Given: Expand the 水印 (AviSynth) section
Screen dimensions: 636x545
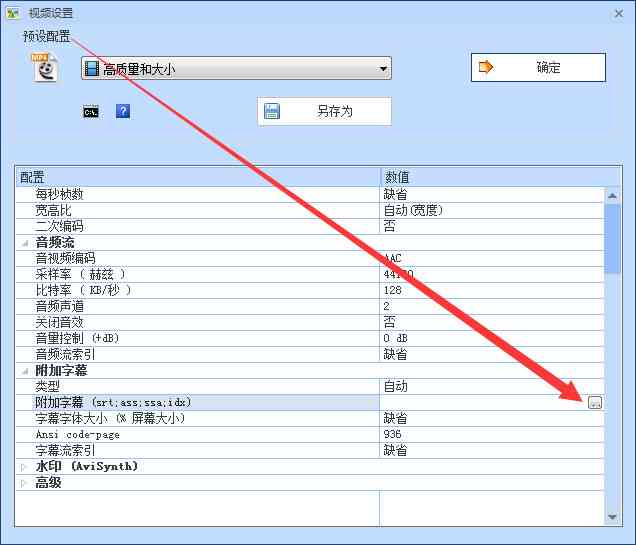Looking at the screenshot, I should click(x=24, y=467).
